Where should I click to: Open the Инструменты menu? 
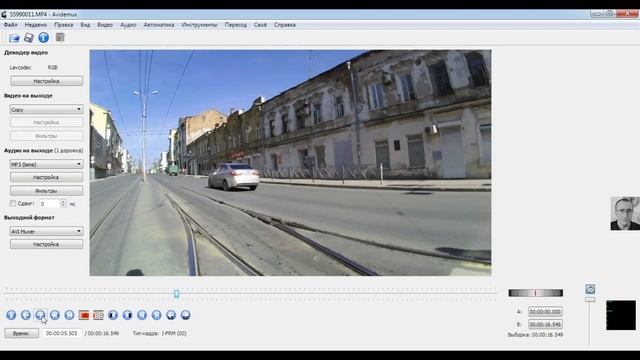click(x=200, y=25)
